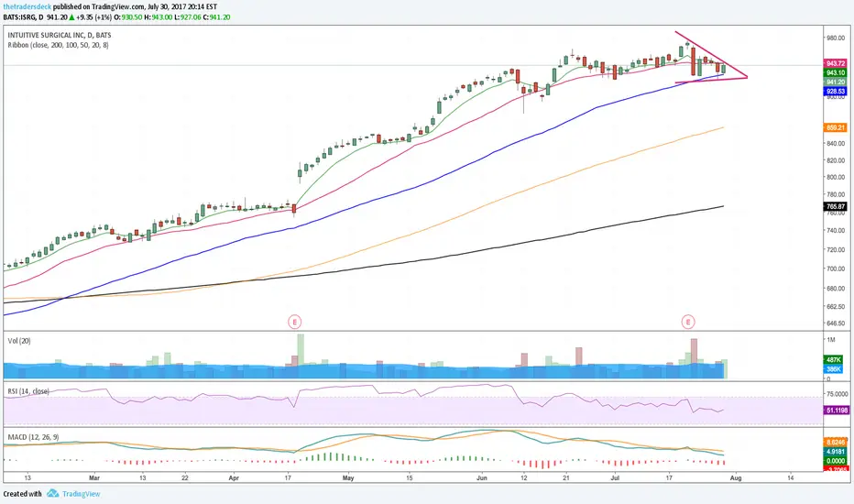This screenshot has height=504, width=854.
Task: Click the 12 date label after Jun
Action: 524,477
